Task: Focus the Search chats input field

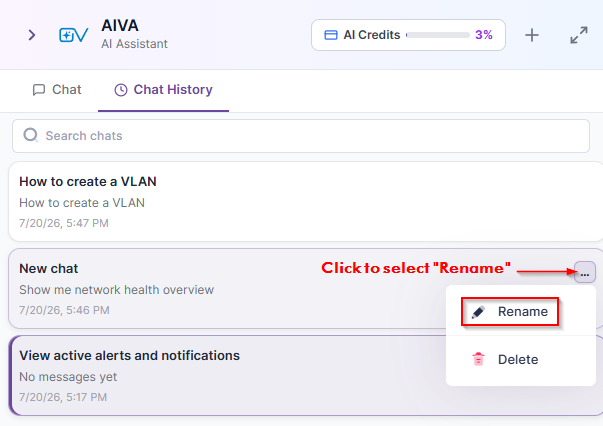Action: click(x=301, y=136)
